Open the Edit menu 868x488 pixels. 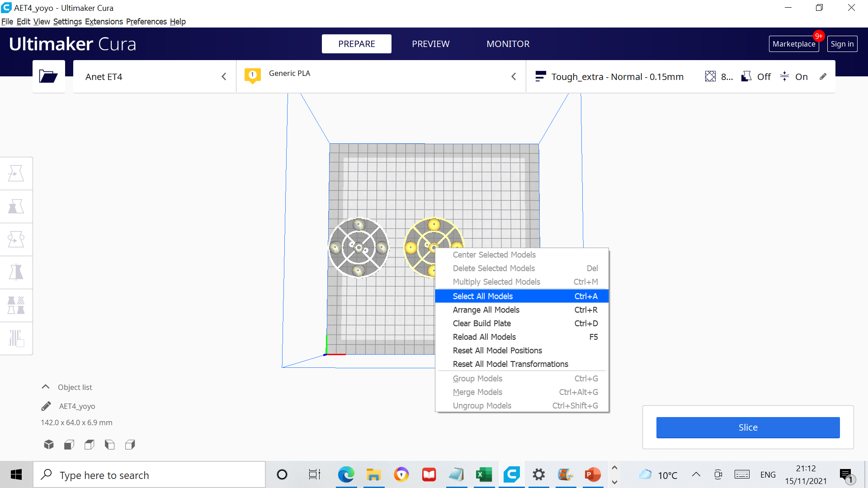tap(24, 21)
